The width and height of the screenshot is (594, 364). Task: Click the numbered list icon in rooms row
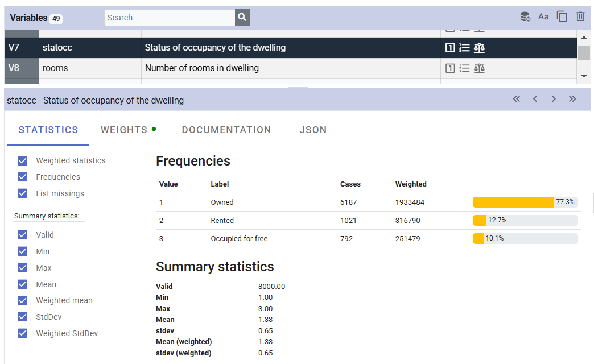pos(464,68)
